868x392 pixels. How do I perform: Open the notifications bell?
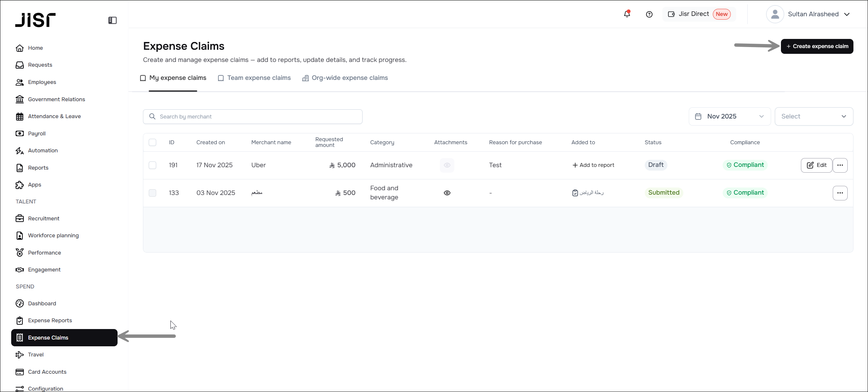pos(627,14)
